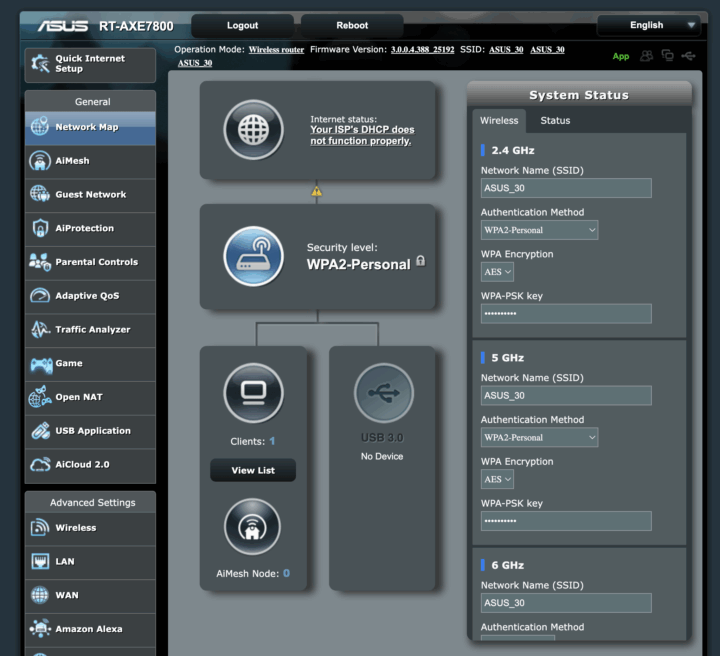Click the green App link
720x656 pixels.
pyautogui.click(x=620, y=56)
